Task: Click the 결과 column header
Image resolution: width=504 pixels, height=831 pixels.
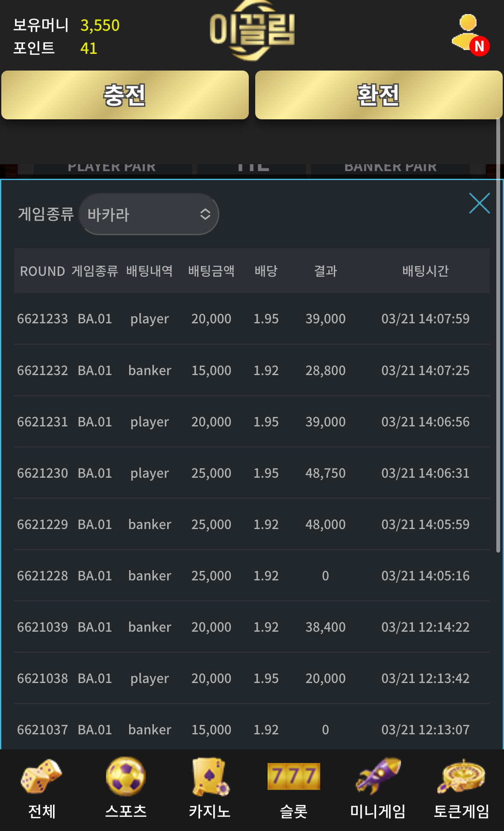Action: pyautogui.click(x=325, y=271)
